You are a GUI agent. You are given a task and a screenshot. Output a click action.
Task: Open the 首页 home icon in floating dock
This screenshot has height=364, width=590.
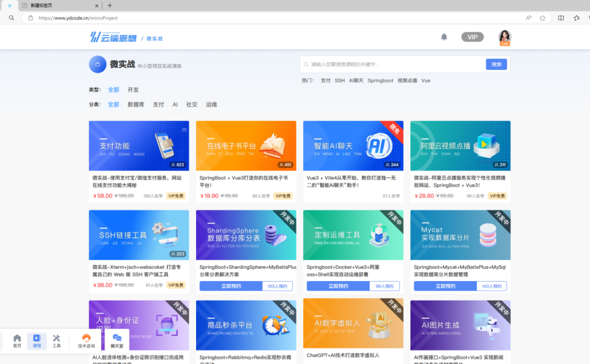[x=17, y=341]
